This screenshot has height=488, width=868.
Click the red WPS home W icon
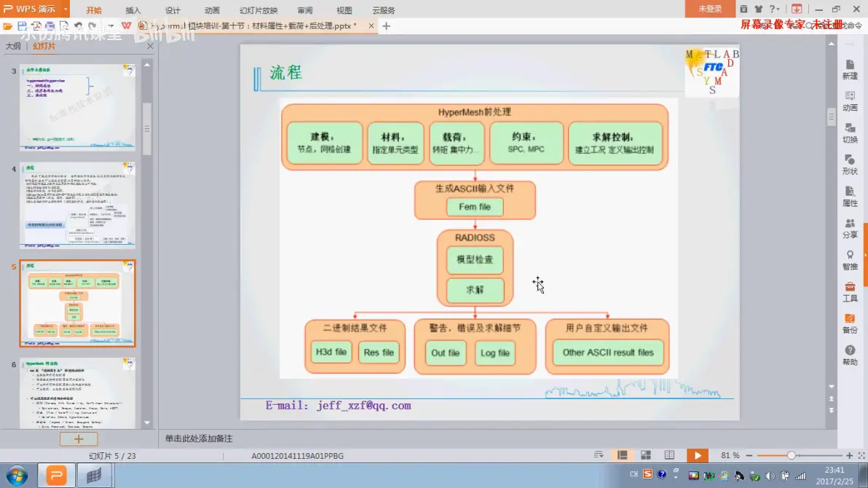[126, 26]
